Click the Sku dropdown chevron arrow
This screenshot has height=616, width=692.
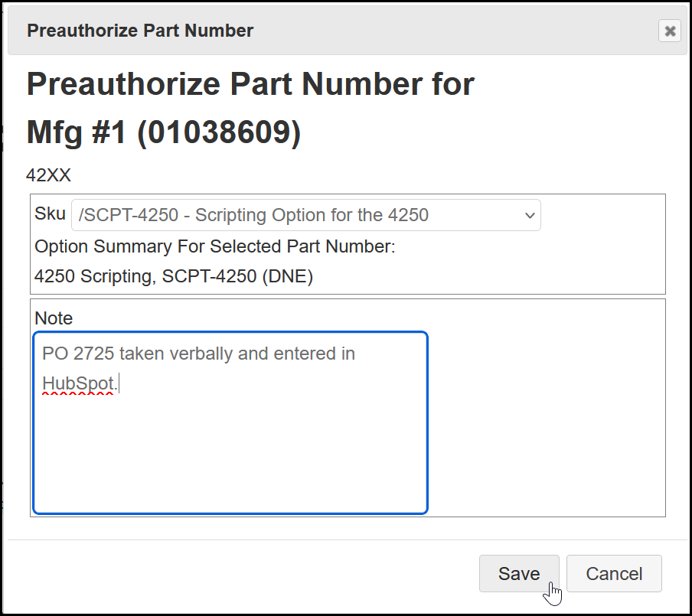[529, 216]
